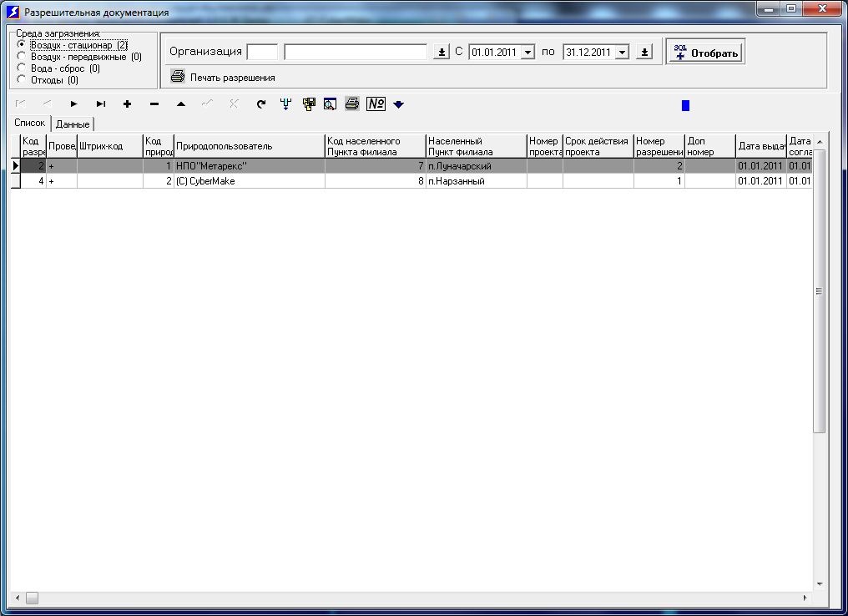
Task: Click the refresh data arrow icon
Action: 260,104
